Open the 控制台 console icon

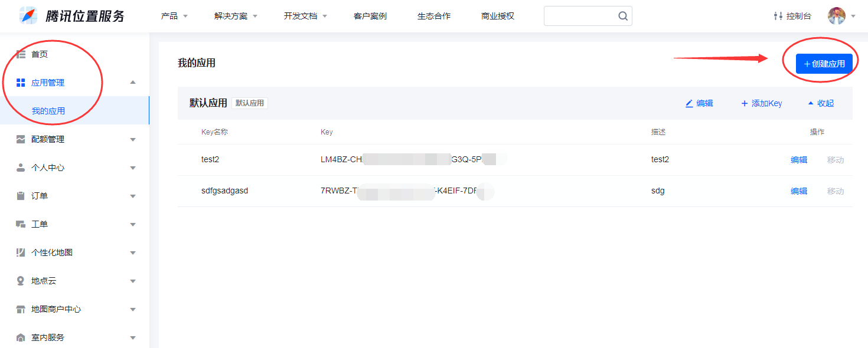tap(778, 16)
